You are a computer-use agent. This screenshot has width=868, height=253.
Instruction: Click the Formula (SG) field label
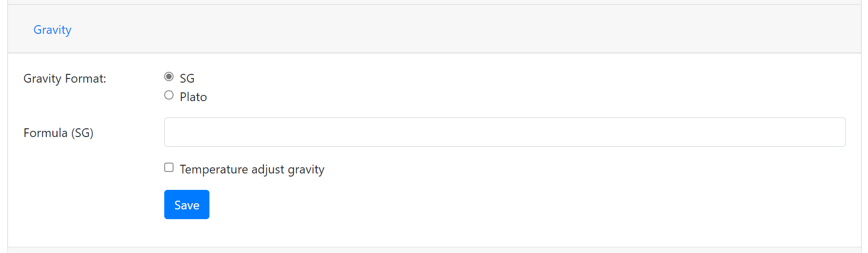click(59, 133)
